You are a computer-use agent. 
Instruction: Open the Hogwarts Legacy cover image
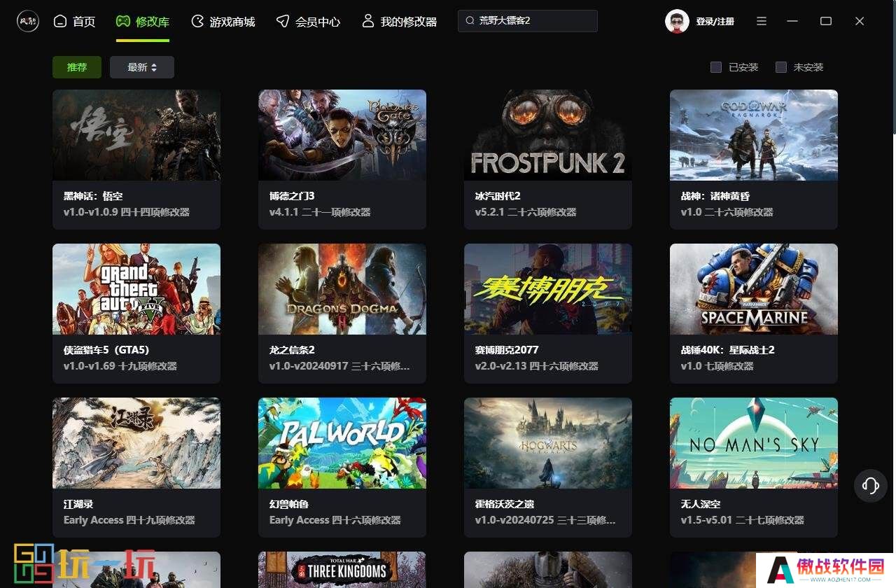click(x=548, y=443)
